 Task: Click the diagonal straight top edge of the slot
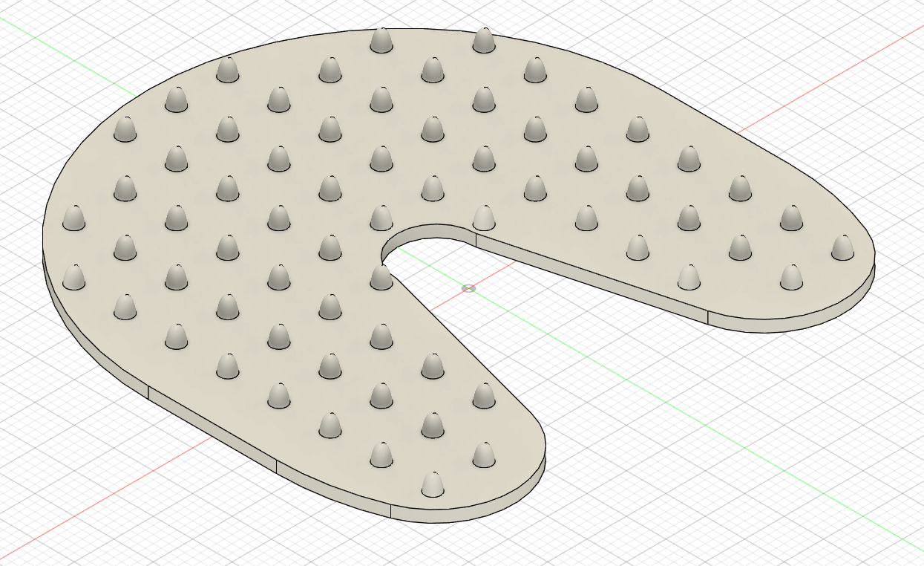[460, 342]
